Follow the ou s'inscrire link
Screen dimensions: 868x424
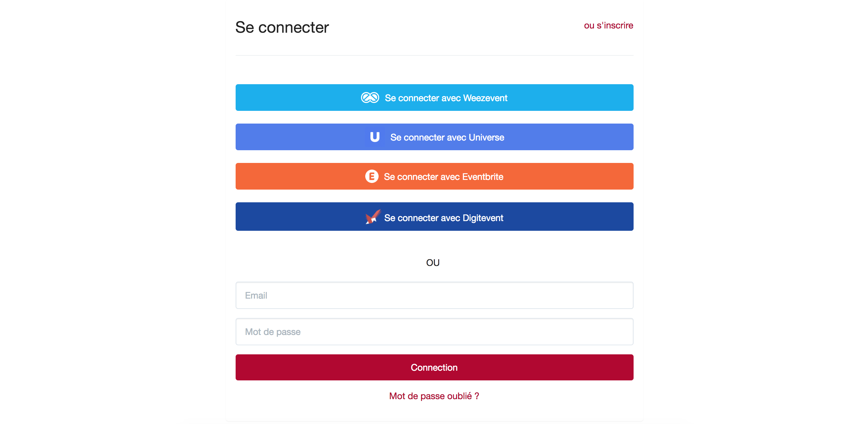click(x=608, y=26)
